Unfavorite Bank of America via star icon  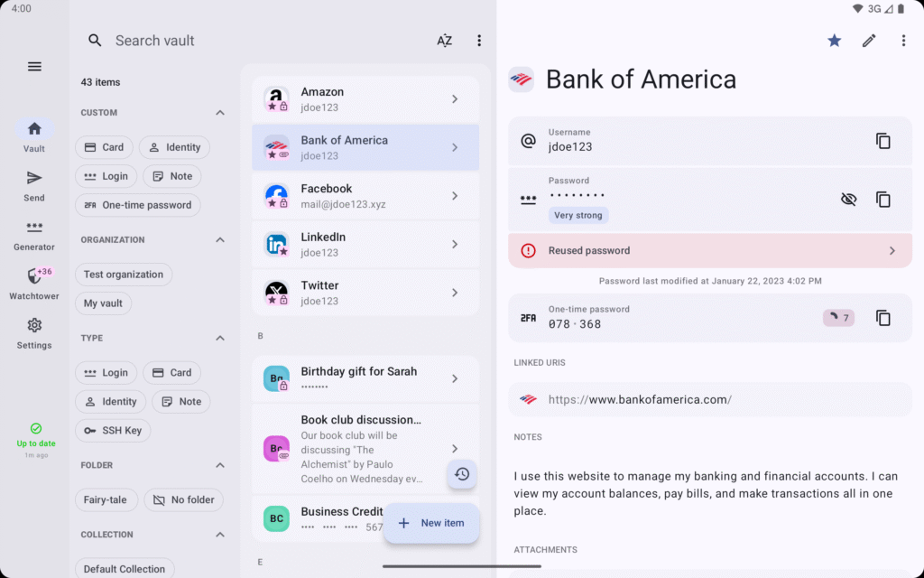pyautogui.click(x=834, y=40)
